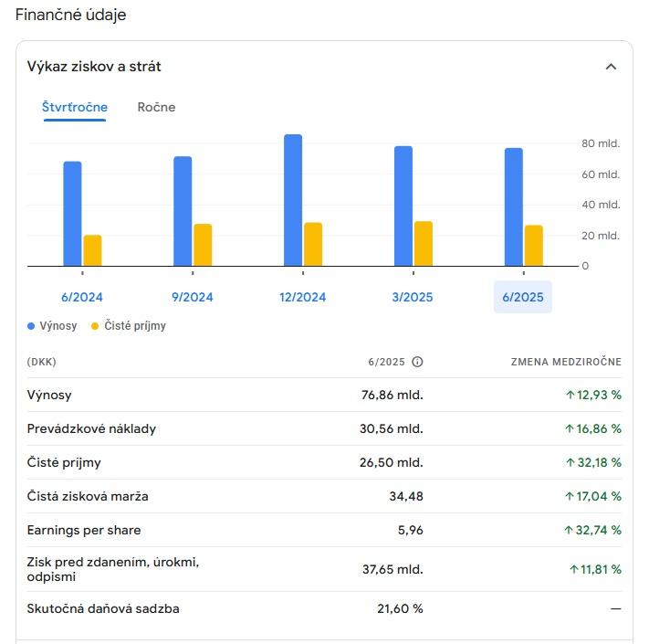Select the 9/2024 quarter label
This screenshot has width=649, height=644.
coord(193,297)
